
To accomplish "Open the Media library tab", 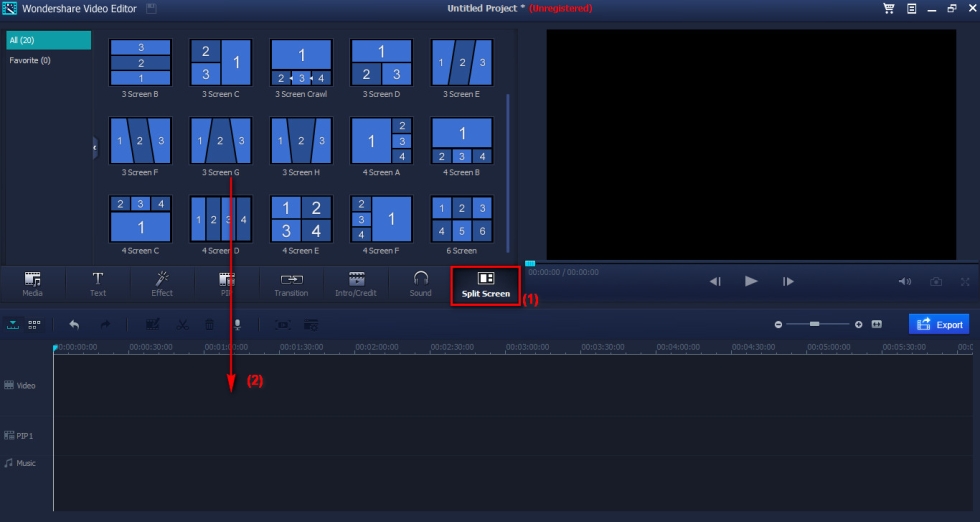I will [32, 283].
